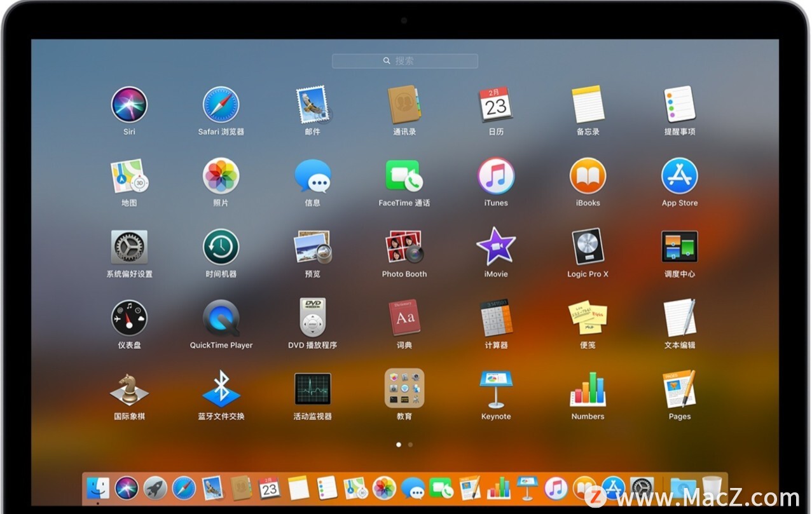This screenshot has height=514, width=812.
Task: Open Siri from the Launchpad grid
Action: coord(129,105)
